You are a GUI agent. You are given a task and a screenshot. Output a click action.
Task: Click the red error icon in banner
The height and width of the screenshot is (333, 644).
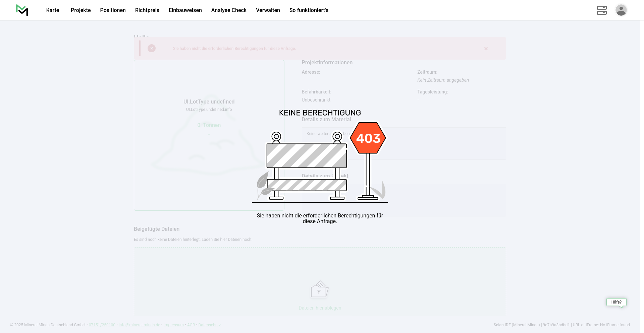tap(152, 48)
